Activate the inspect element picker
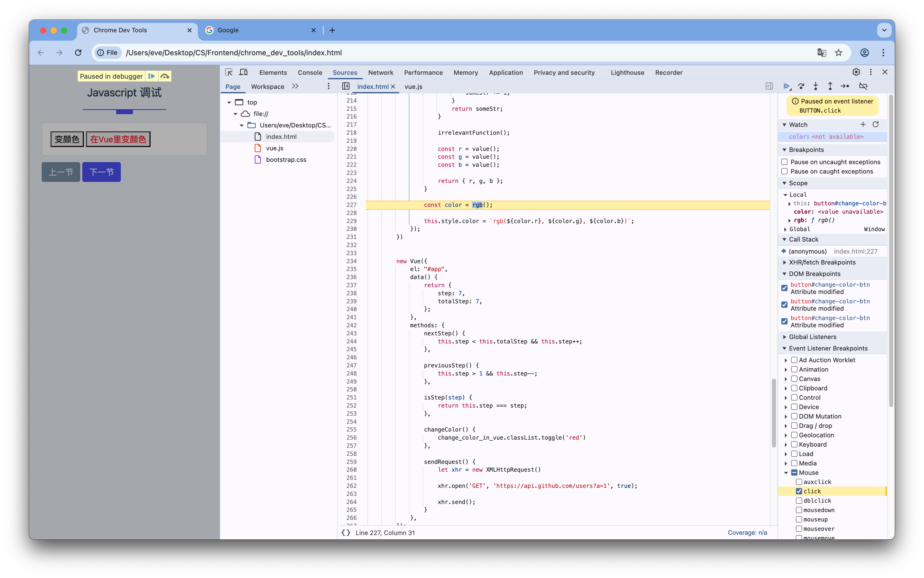The width and height of the screenshot is (924, 578). click(229, 72)
